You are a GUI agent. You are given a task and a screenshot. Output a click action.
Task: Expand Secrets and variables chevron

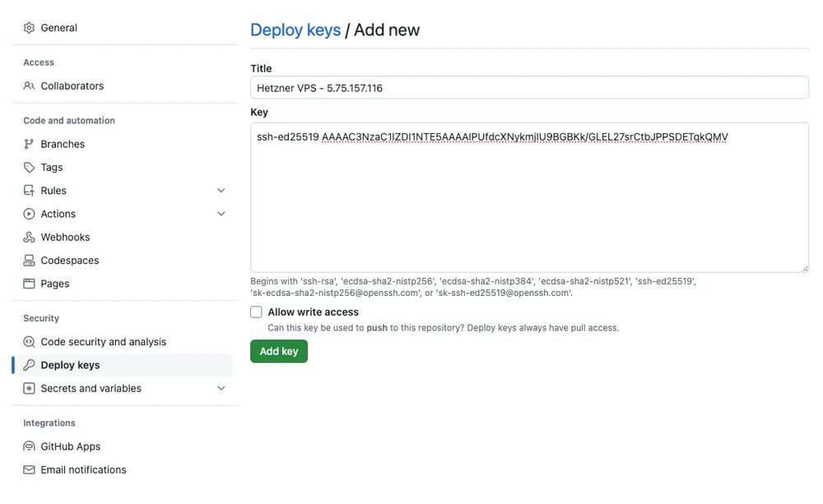point(221,389)
